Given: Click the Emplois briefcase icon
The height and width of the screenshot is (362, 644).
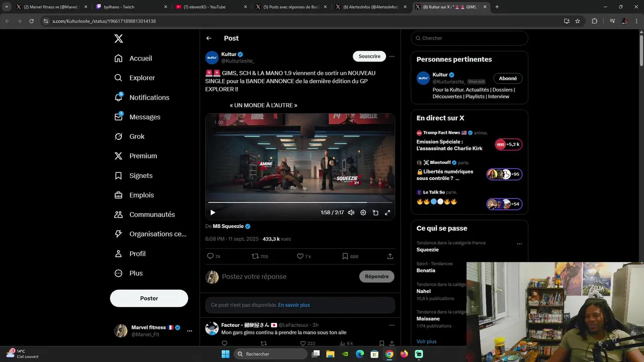Looking at the screenshot, I should pyautogui.click(x=118, y=195).
